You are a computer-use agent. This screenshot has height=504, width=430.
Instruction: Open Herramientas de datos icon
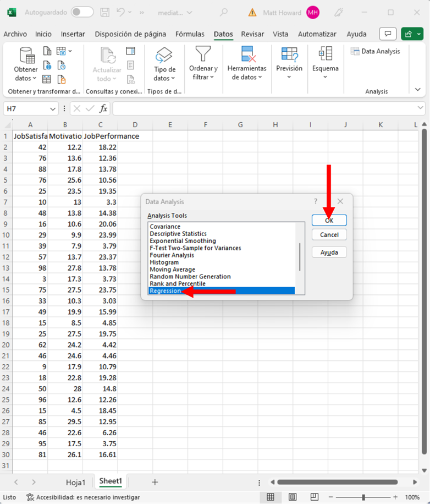point(246,54)
